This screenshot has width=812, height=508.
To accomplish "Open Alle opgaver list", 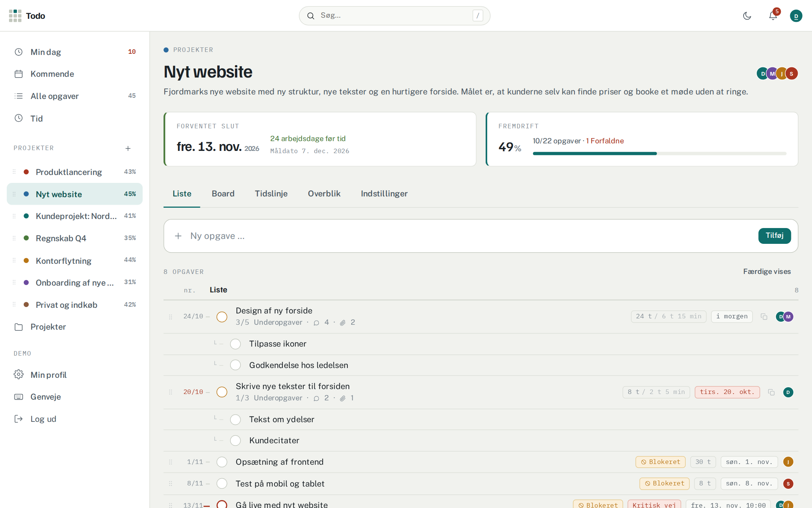I will pos(74,96).
